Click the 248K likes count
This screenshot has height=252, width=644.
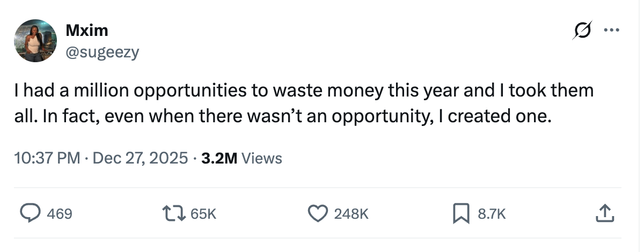(x=351, y=214)
